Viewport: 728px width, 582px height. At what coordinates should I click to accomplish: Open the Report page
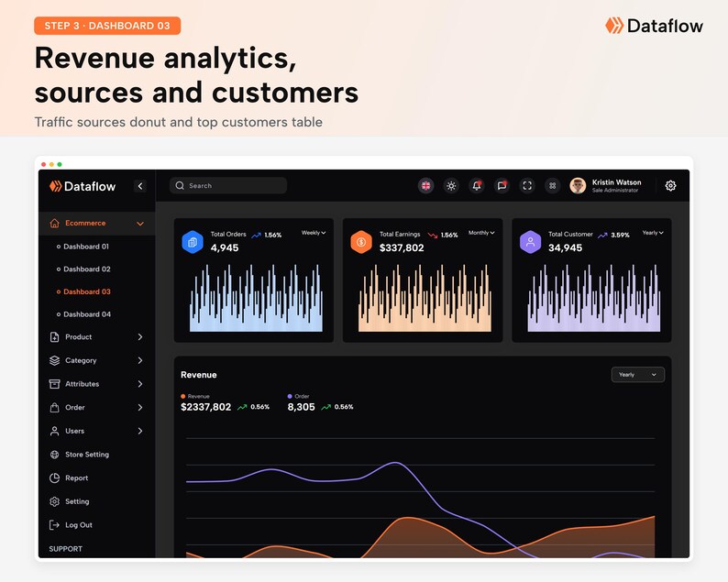tap(77, 478)
